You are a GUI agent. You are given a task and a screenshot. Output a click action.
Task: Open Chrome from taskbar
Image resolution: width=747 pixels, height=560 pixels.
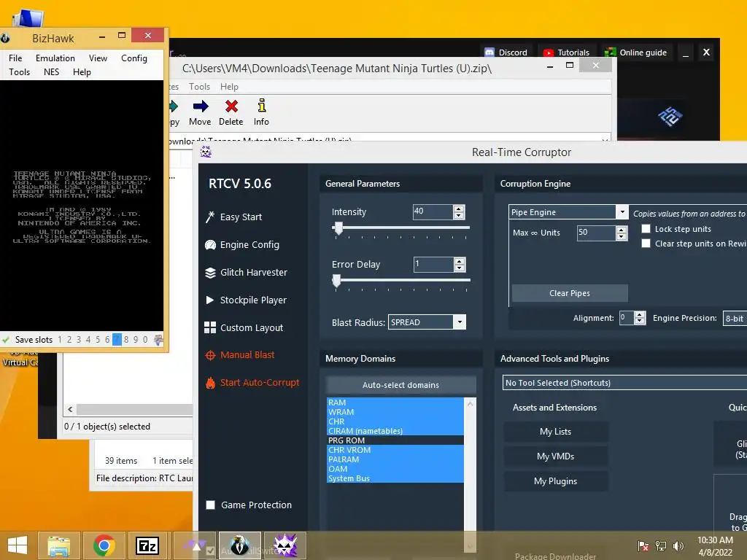coord(104,545)
